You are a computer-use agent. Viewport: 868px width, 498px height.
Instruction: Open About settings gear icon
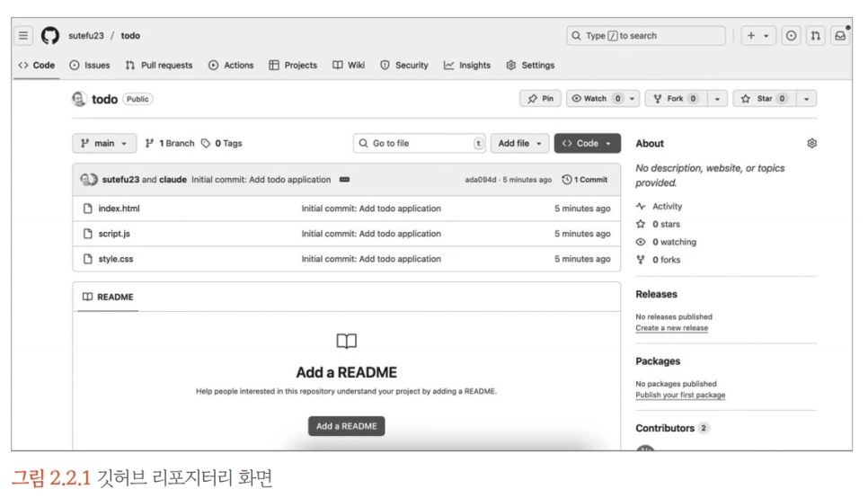811,144
